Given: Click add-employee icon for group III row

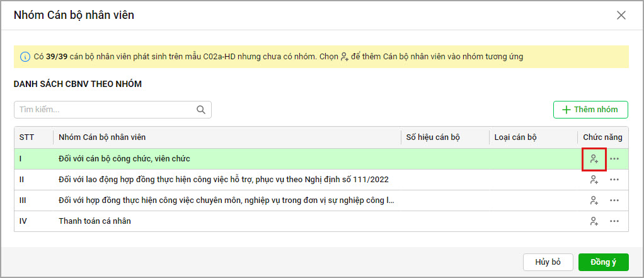Looking at the screenshot, I should [594, 200].
